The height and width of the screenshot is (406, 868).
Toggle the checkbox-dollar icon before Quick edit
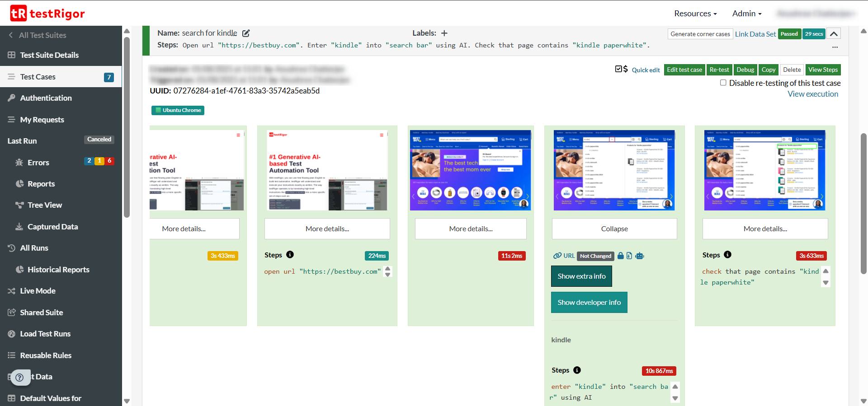pos(621,69)
